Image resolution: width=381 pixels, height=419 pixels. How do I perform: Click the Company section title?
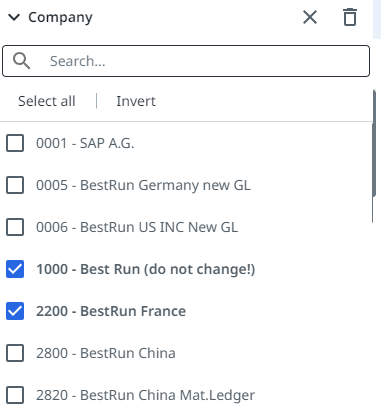click(60, 17)
